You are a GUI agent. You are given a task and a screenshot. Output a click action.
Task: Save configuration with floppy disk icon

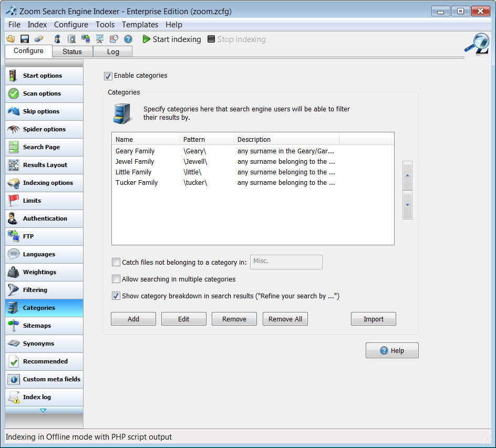[x=25, y=39]
